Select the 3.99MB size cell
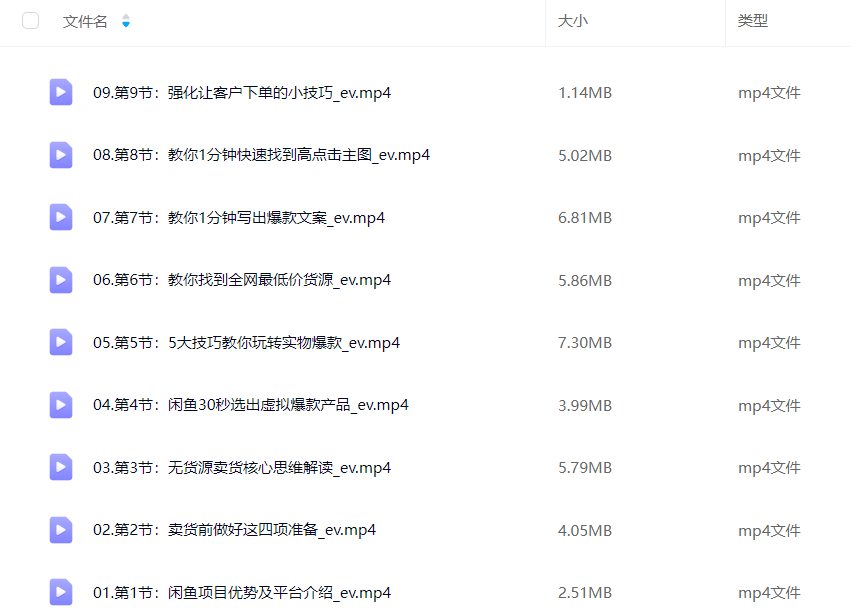851x611 pixels. [585, 405]
